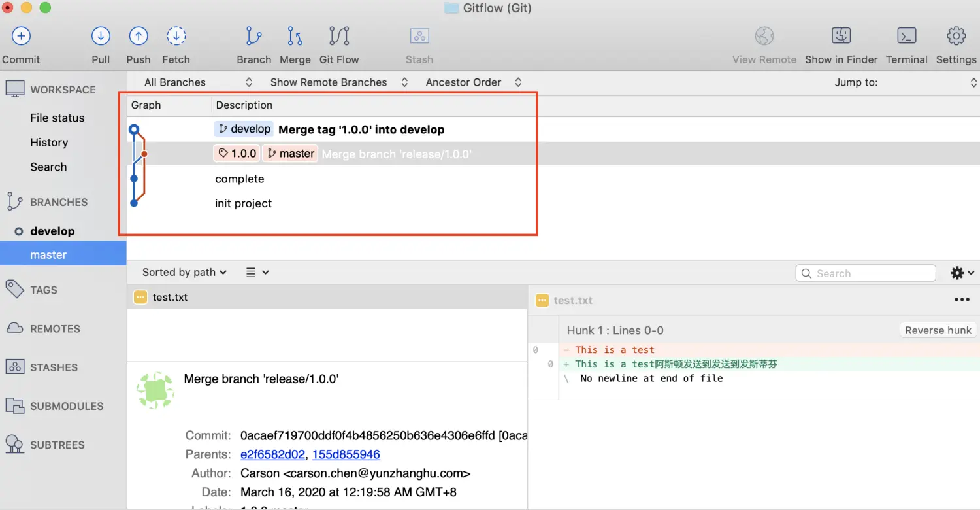Viewport: 980px width, 510px height.
Task: Click the Fetch toolbar icon
Action: (x=176, y=37)
